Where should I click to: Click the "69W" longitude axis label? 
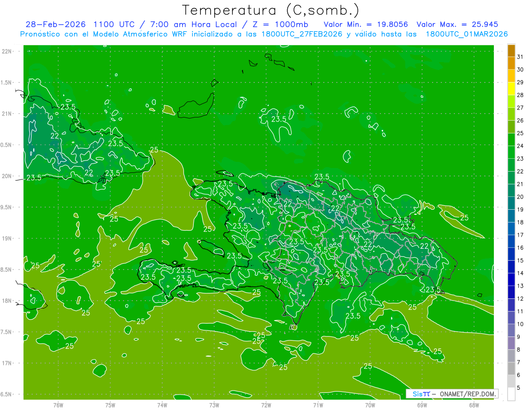(422, 405)
